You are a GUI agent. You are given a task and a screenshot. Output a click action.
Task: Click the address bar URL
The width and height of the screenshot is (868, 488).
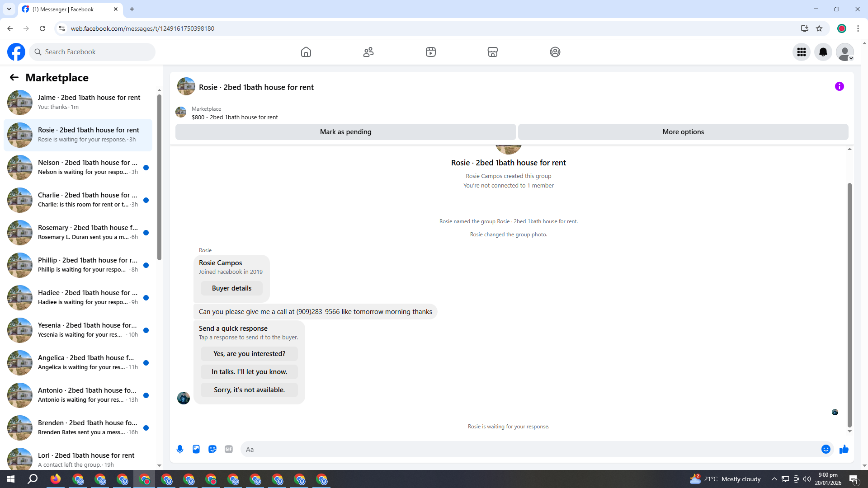click(142, 28)
